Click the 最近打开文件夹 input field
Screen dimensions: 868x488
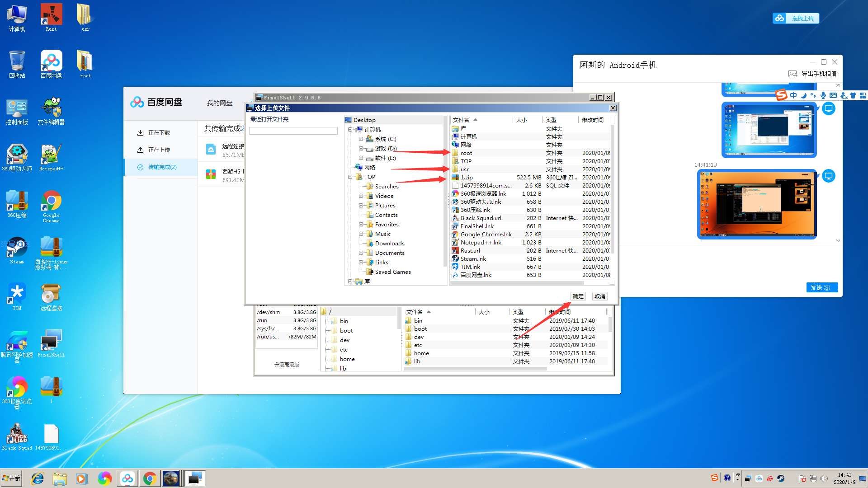[x=293, y=131]
